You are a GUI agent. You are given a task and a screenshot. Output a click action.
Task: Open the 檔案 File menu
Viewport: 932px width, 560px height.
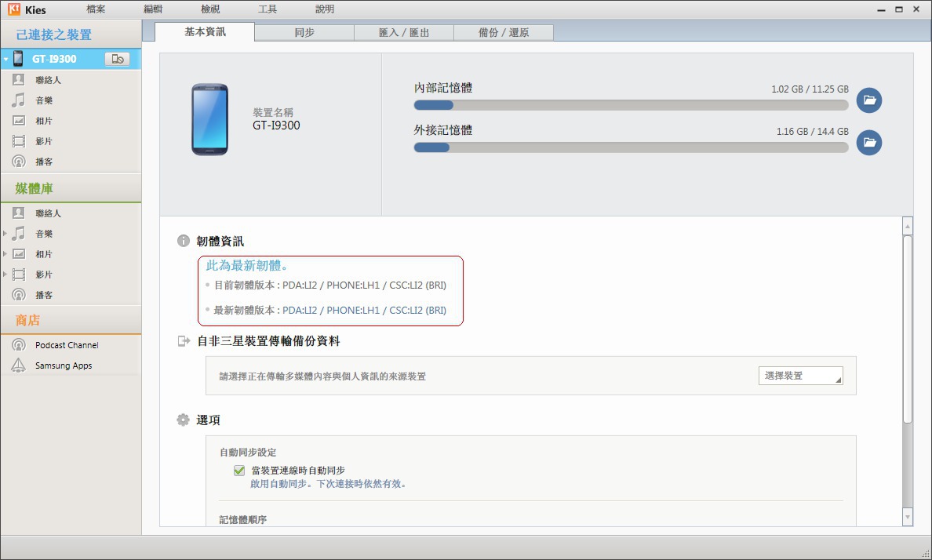96,9
